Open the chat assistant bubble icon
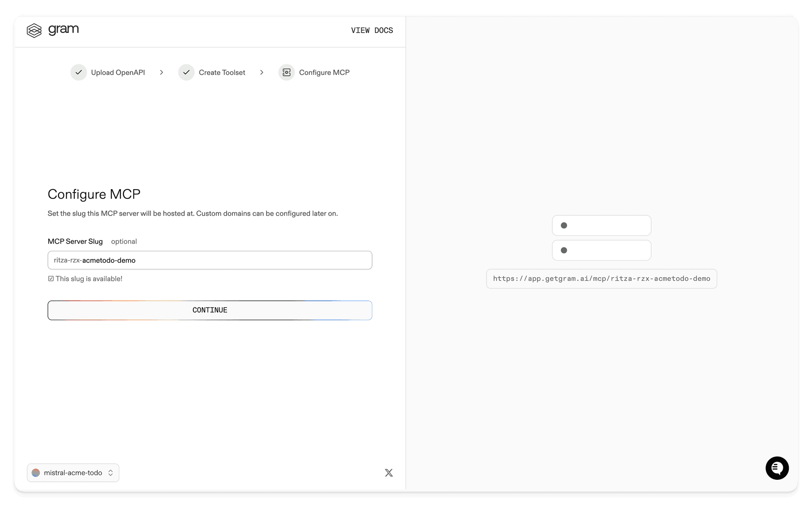 777,468
